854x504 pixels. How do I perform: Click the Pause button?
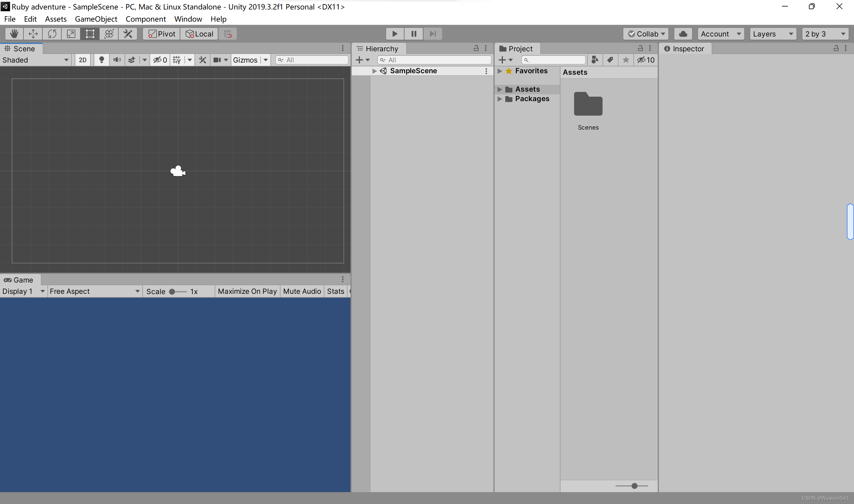tap(413, 34)
